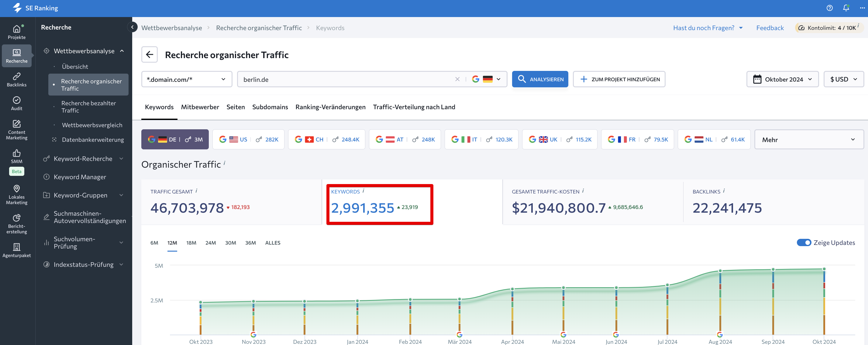Viewport: 868px width, 345px height.
Task: Click info icon beside KEYWORDS
Action: (x=363, y=190)
